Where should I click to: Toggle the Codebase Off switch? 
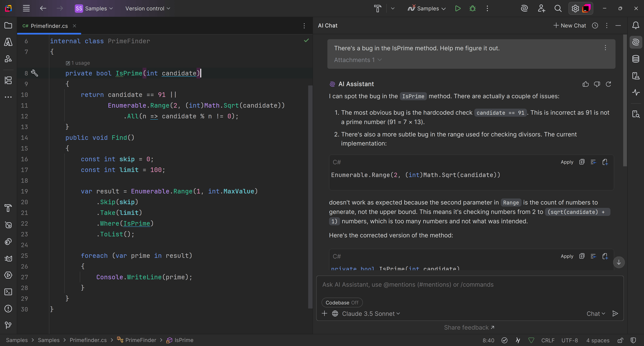(x=342, y=303)
